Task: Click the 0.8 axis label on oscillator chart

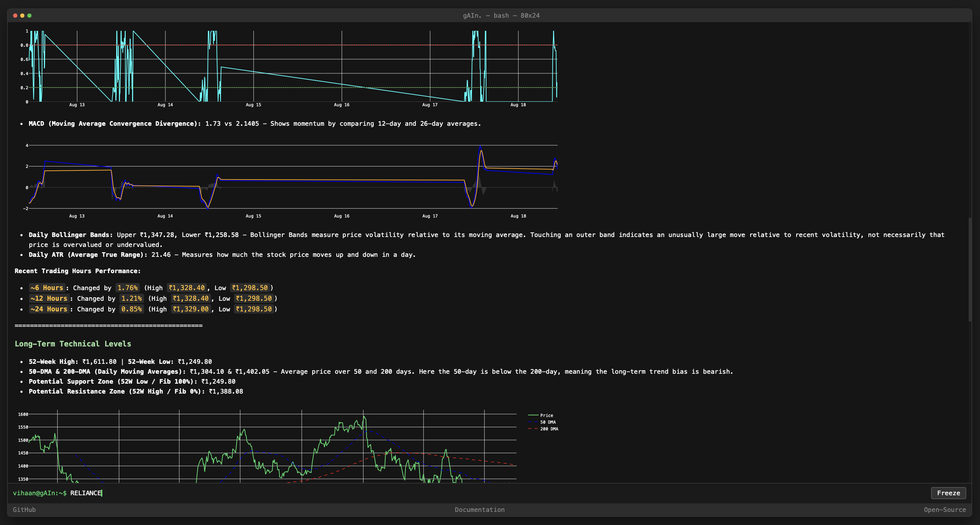Action: pos(24,45)
